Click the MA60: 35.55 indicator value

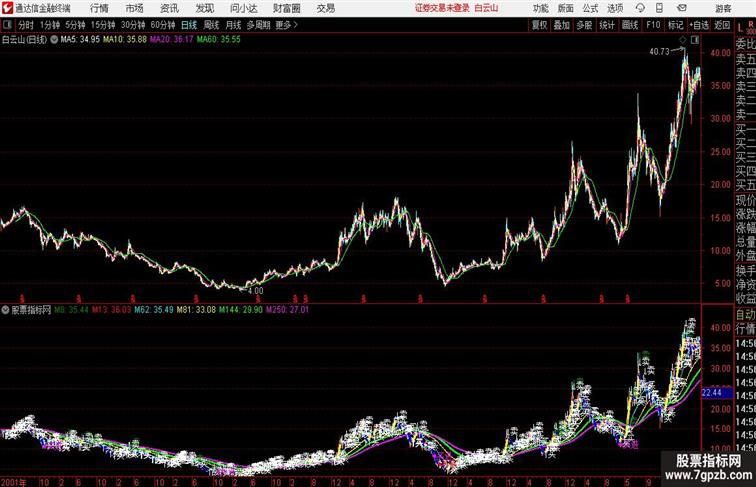click(218, 40)
